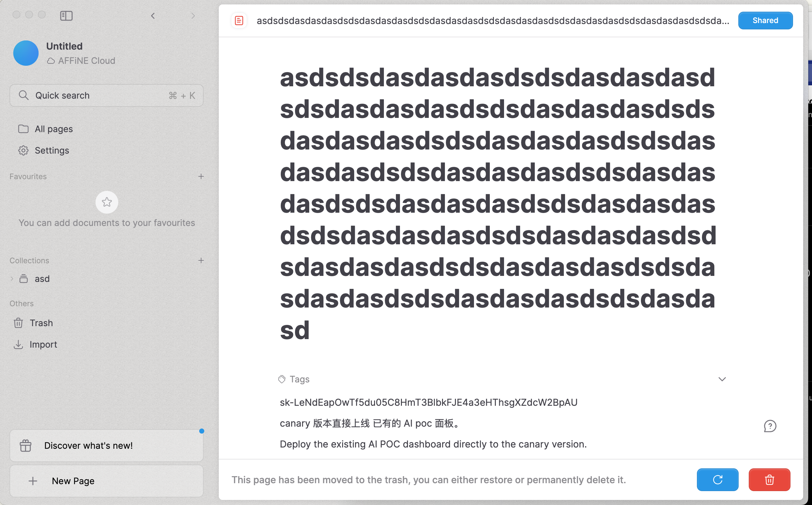Screen dimensions: 812x505
Task: Click the red page mode icon in header
Action: pyautogui.click(x=239, y=21)
